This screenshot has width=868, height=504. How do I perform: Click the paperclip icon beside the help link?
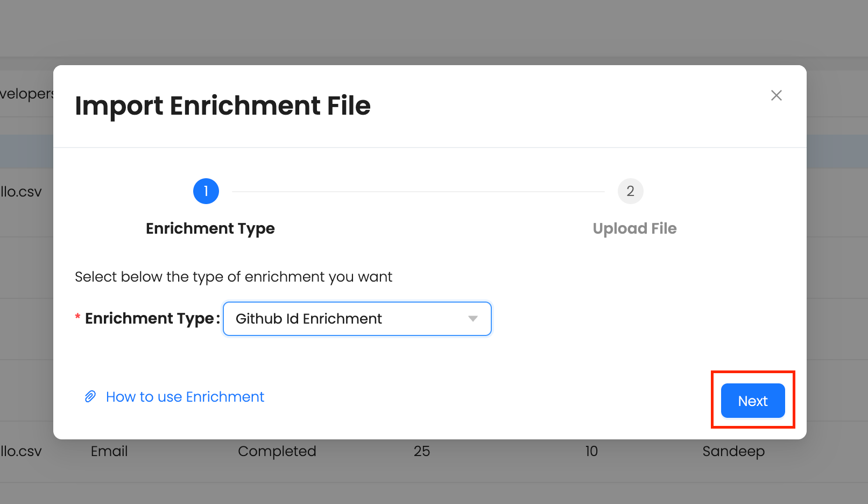(x=90, y=397)
